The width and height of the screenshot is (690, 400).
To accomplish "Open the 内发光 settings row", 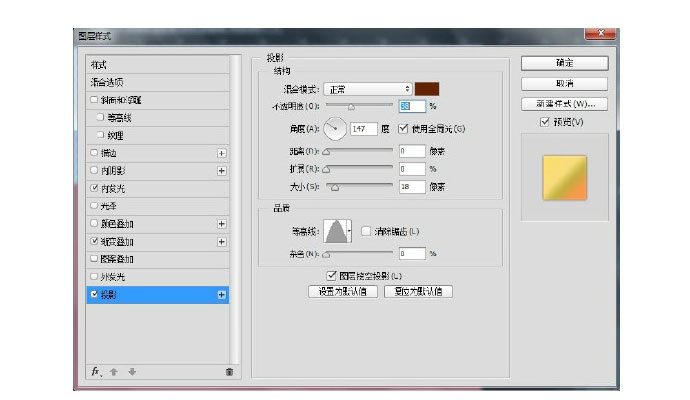I will pyautogui.click(x=158, y=188).
